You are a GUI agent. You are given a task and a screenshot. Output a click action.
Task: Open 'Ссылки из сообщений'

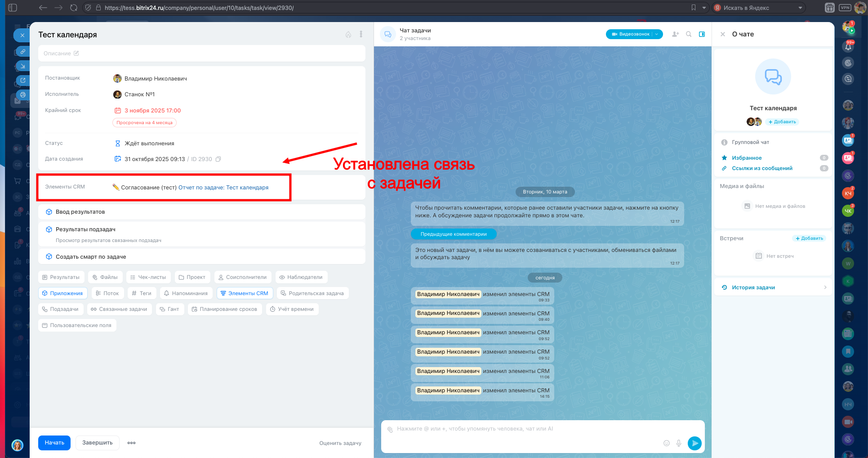tap(762, 168)
